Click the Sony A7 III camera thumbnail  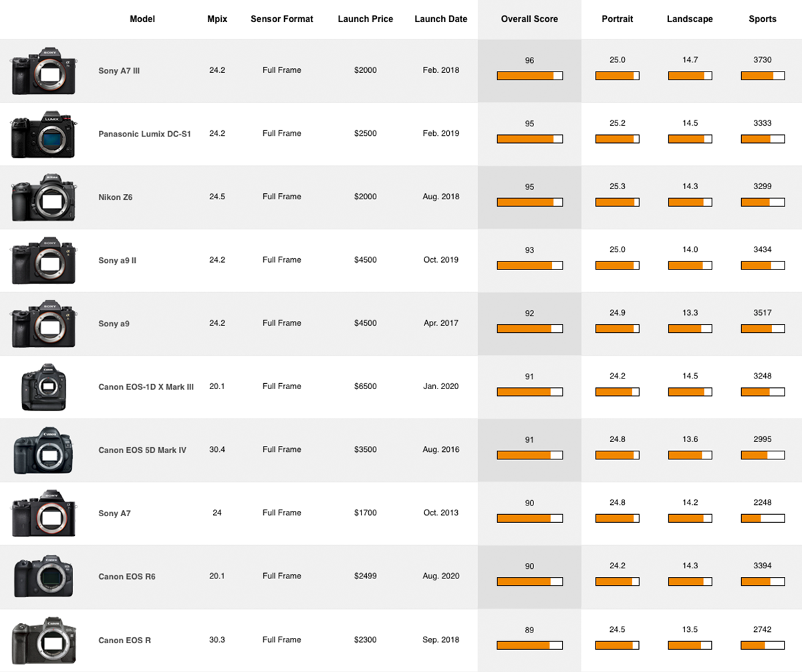(x=43, y=71)
